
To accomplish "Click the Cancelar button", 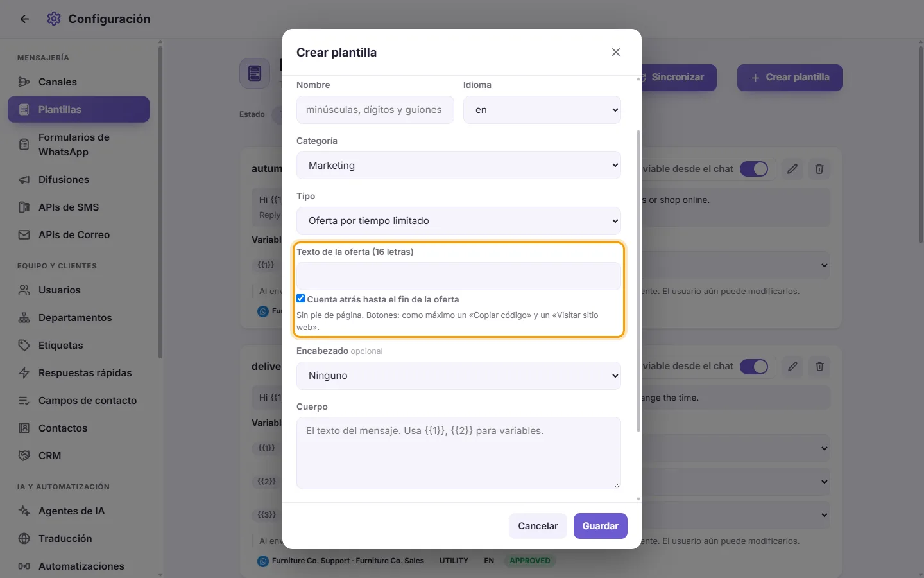I will tap(538, 526).
